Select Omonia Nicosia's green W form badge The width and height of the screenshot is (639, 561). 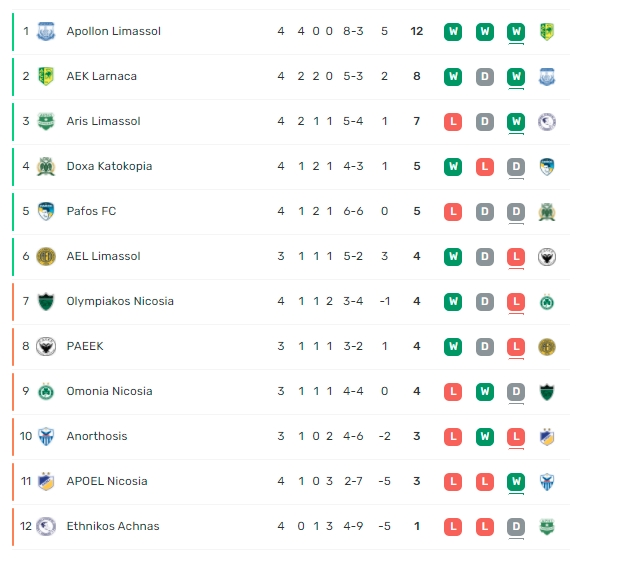pyautogui.click(x=485, y=392)
